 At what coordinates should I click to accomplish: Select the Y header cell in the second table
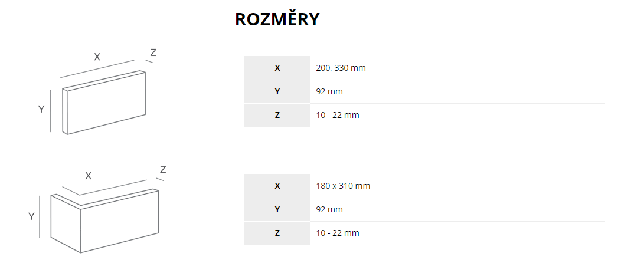(277, 209)
